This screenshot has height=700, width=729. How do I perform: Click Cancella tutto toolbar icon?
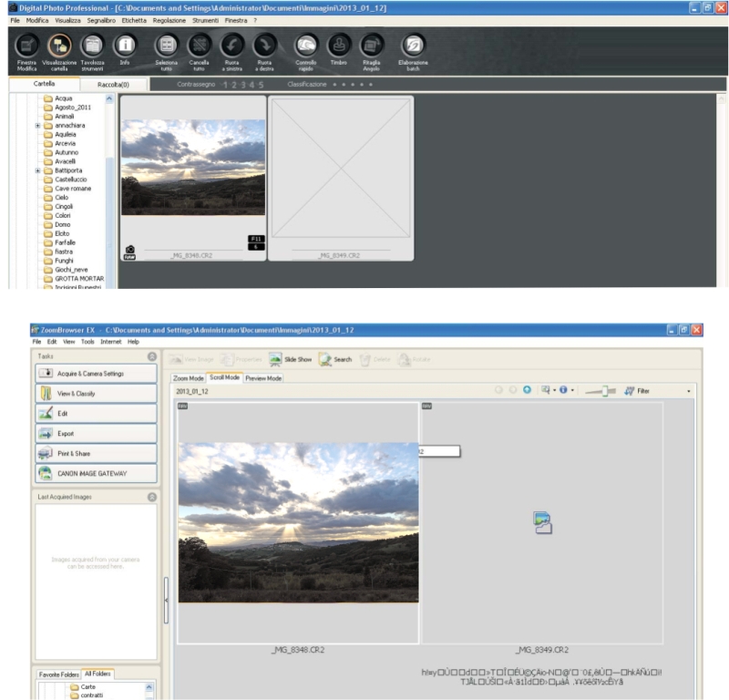click(199, 46)
